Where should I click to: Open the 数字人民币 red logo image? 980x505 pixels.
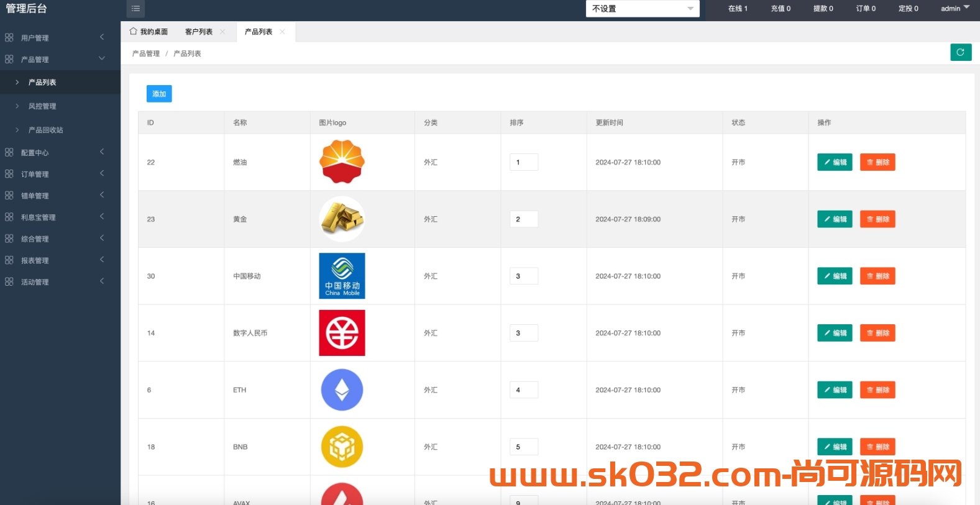[342, 333]
